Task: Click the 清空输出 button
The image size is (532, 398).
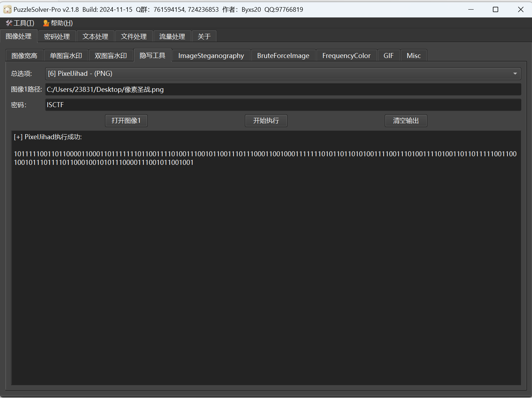Action: coord(406,121)
